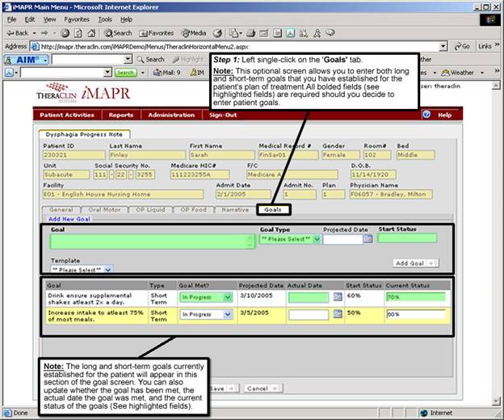
Task: Open the Goal Type Please Select dropdown
Action: click(x=290, y=239)
